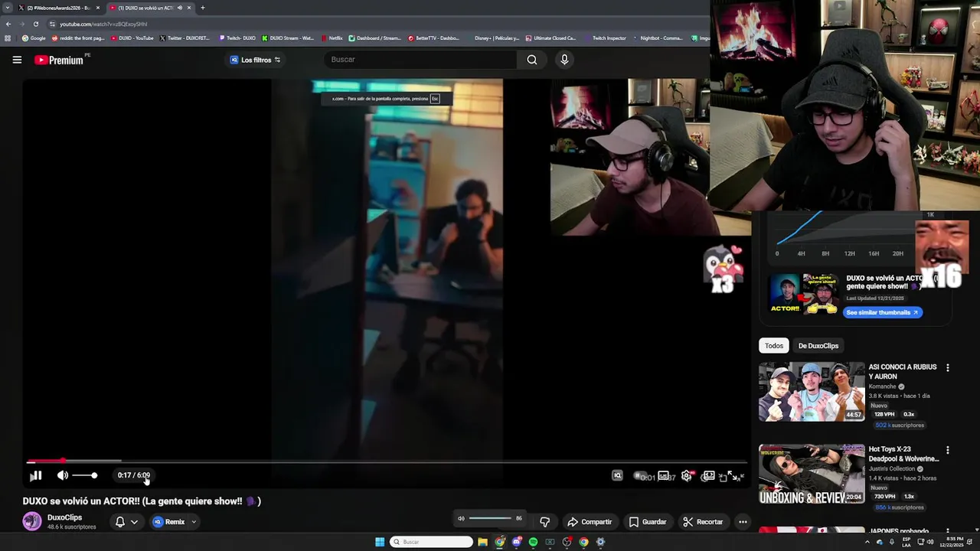The height and width of the screenshot is (551, 980).
Task: Open options menu for Hot Toys X-23 video
Action: pos(948,451)
